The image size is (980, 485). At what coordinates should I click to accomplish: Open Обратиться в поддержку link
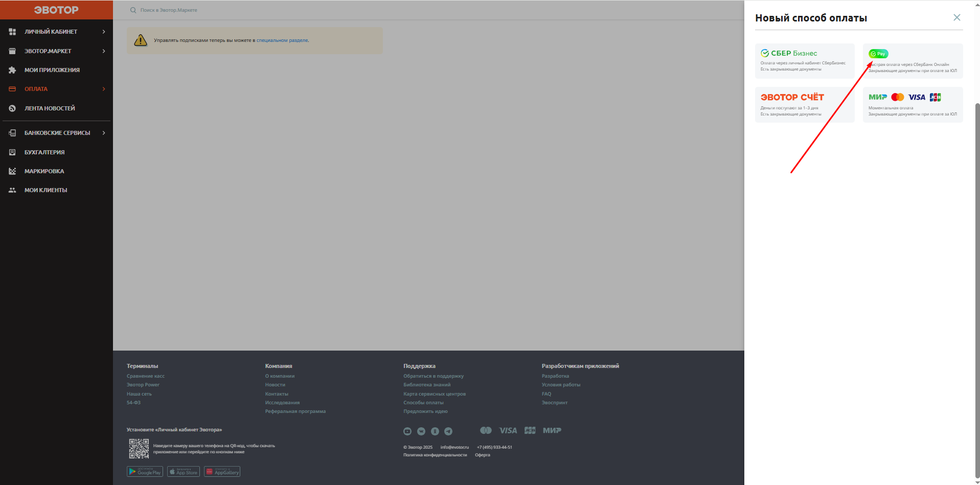pos(434,376)
